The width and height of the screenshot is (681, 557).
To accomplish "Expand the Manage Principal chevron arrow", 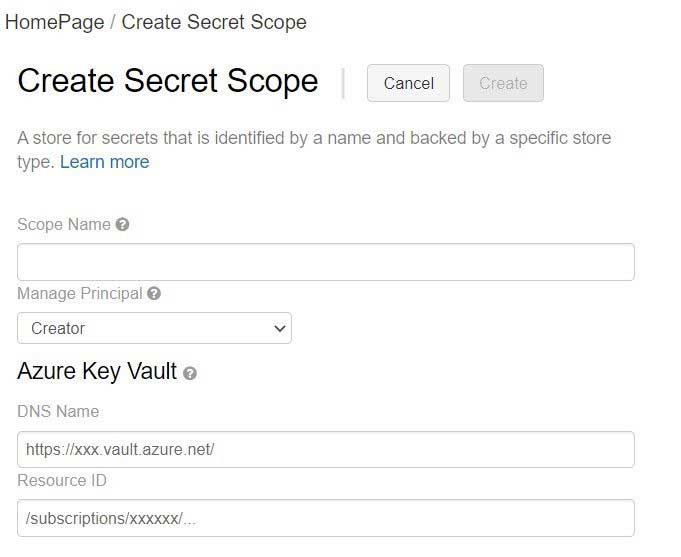I will (280, 328).
